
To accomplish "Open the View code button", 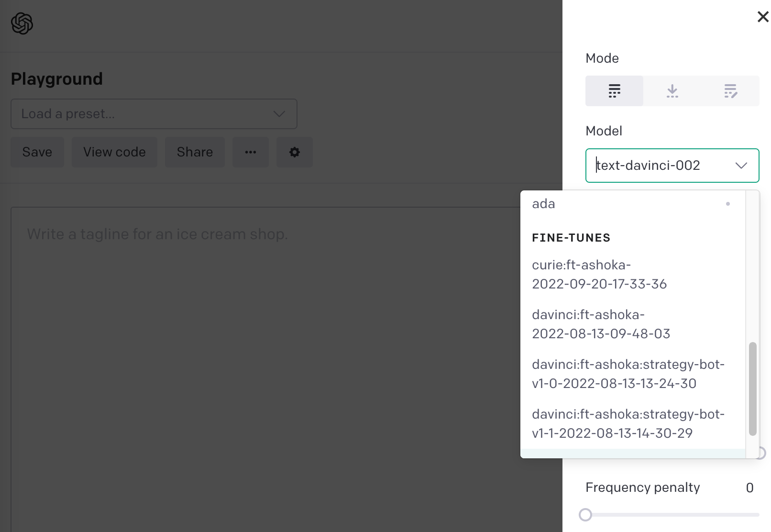I will [114, 152].
